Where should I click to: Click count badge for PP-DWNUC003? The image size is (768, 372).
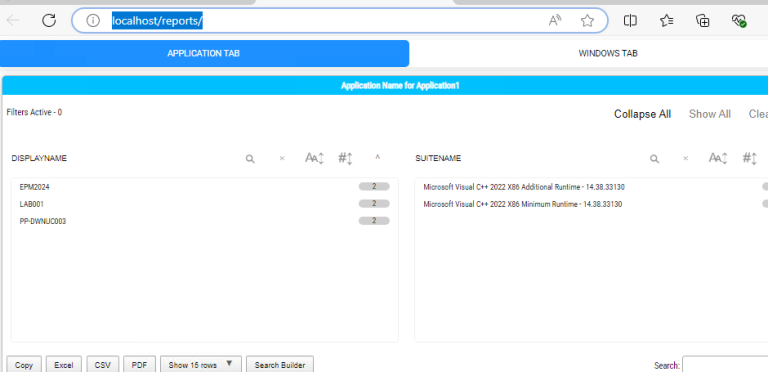[x=374, y=221]
